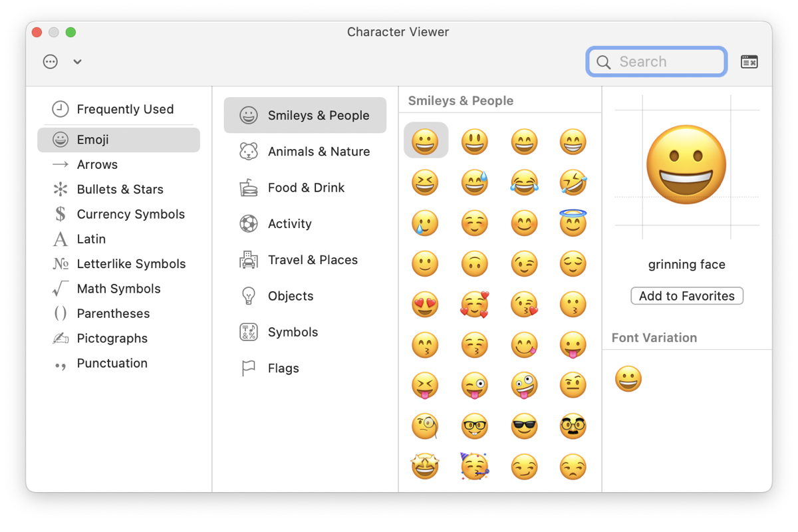Open the action menu chevron beside the ellipsis
The height and width of the screenshot is (532, 798).
point(77,61)
